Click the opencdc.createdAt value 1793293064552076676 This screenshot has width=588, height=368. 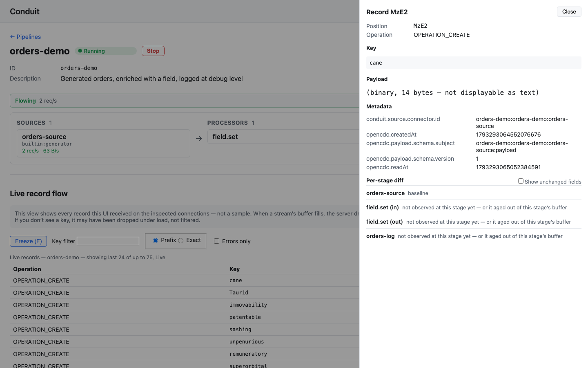click(508, 135)
